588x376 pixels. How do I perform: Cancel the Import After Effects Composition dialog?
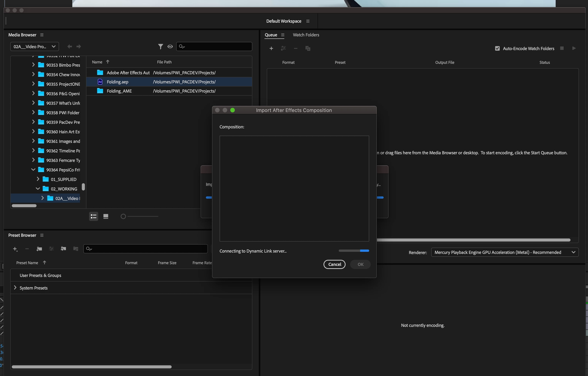pos(334,264)
